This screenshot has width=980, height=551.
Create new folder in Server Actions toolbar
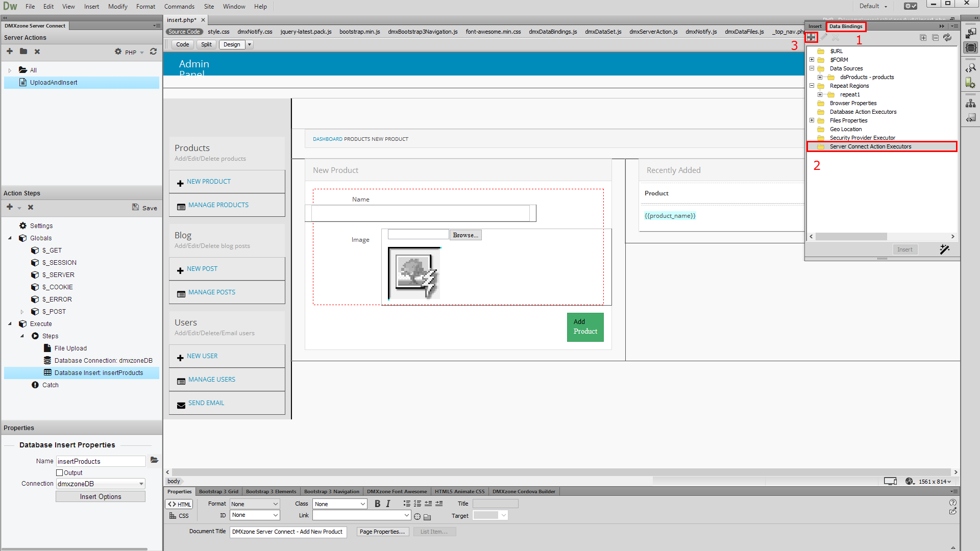pos(23,52)
